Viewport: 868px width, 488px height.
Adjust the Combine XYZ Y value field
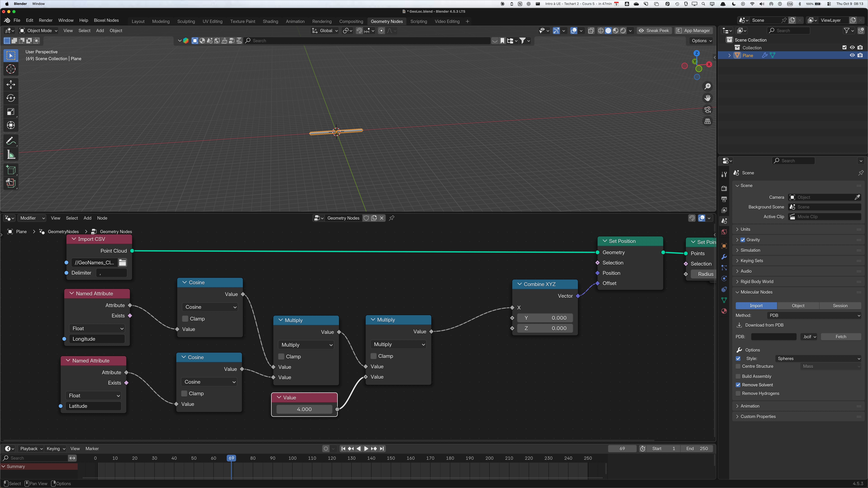point(545,318)
